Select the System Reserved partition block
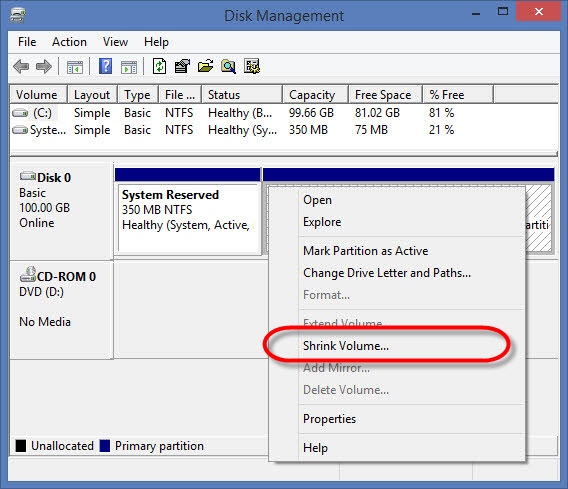568x489 pixels. [188, 217]
